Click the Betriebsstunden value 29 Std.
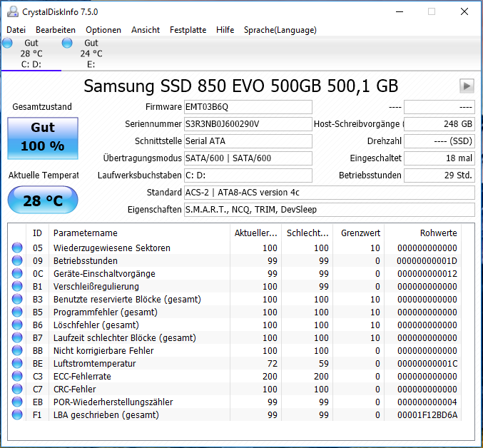 [x=439, y=175]
